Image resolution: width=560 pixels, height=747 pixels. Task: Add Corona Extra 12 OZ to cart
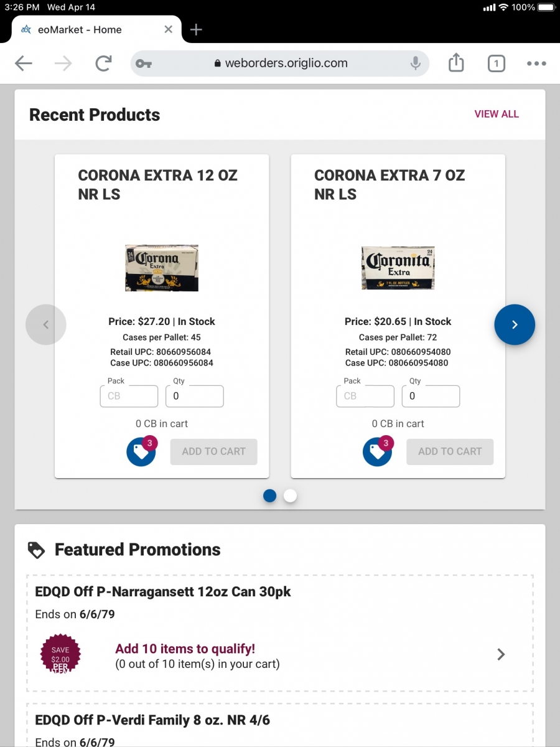point(213,451)
